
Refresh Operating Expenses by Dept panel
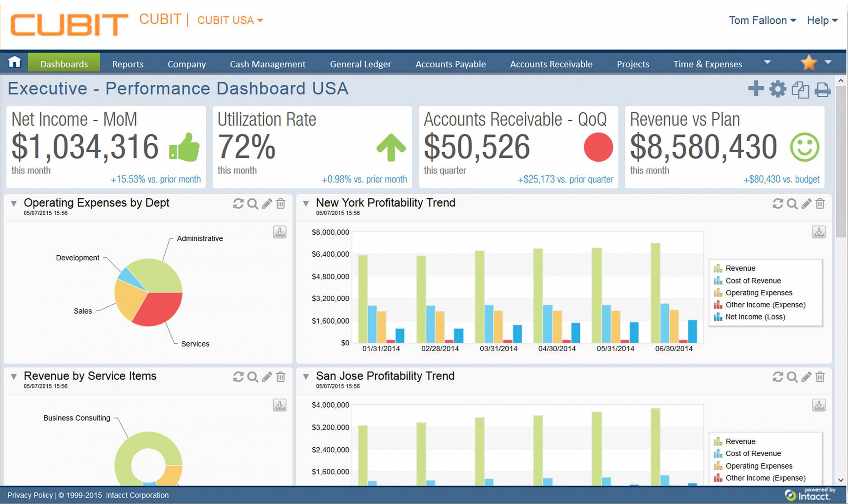238,204
